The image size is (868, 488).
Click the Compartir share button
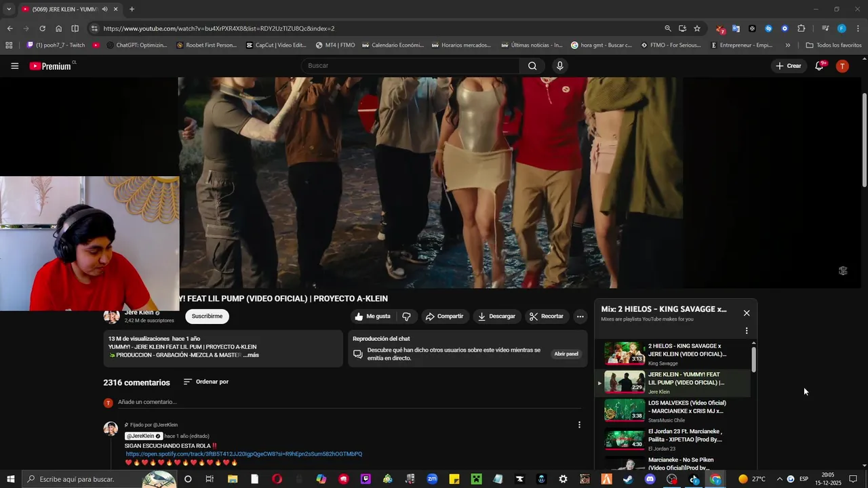click(x=444, y=317)
